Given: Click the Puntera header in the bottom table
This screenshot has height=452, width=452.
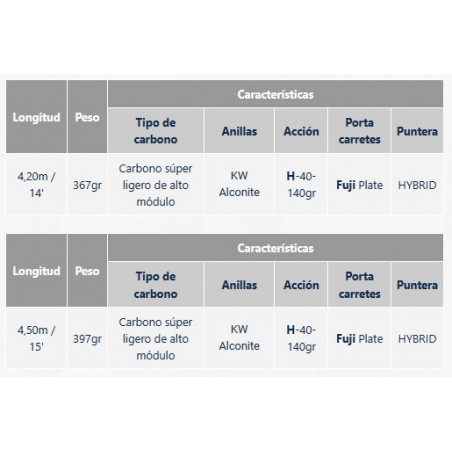Looking at the screenshot, I should pos(417,284).
